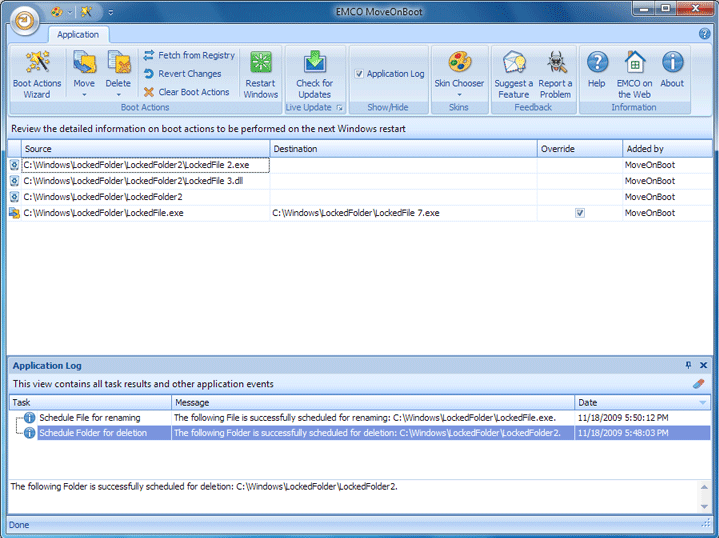Clear the log with the eraser icon
This screenshot has height=538, width=719.
coord(698,383)
